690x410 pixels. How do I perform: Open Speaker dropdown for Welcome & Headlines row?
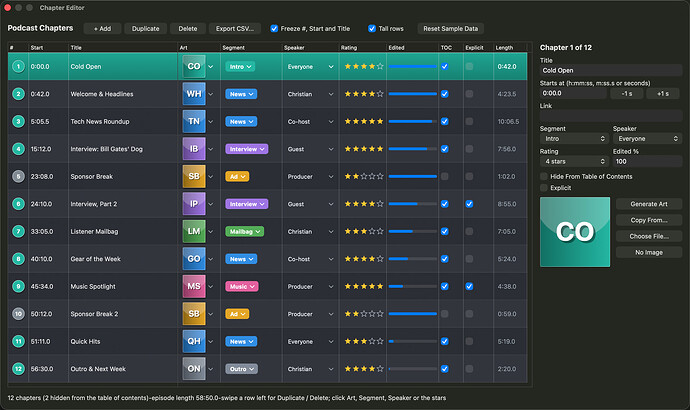tap(310, 94)
